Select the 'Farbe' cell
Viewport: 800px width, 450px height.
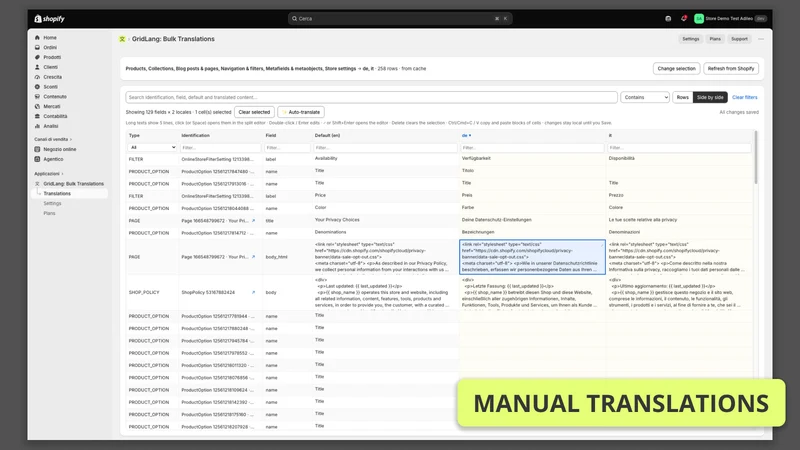coord(532,208)
